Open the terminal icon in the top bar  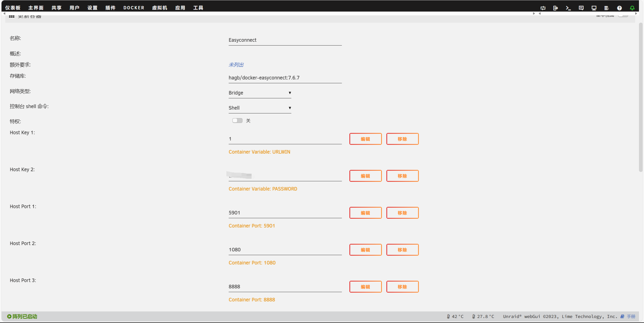[x=568, y=8]
